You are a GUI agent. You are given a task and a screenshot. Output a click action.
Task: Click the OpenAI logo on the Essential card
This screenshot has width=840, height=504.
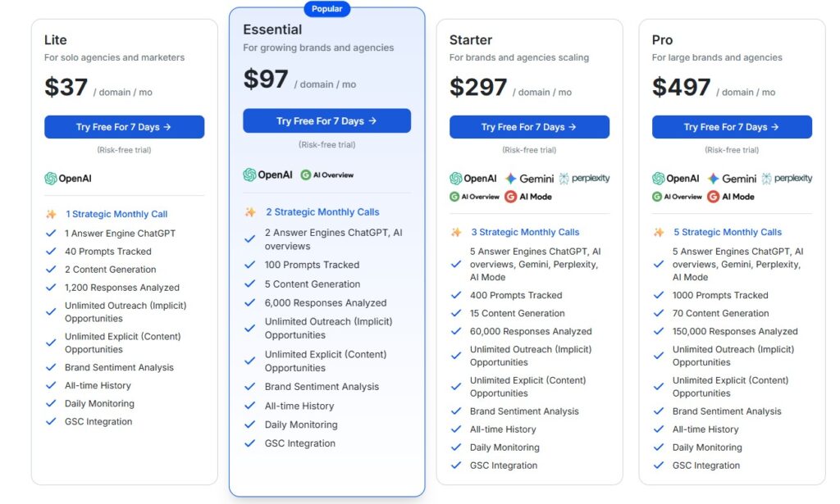pos(250,175)
